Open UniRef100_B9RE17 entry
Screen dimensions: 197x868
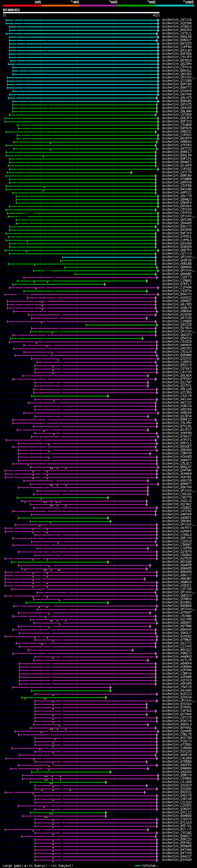coord(177,152)
